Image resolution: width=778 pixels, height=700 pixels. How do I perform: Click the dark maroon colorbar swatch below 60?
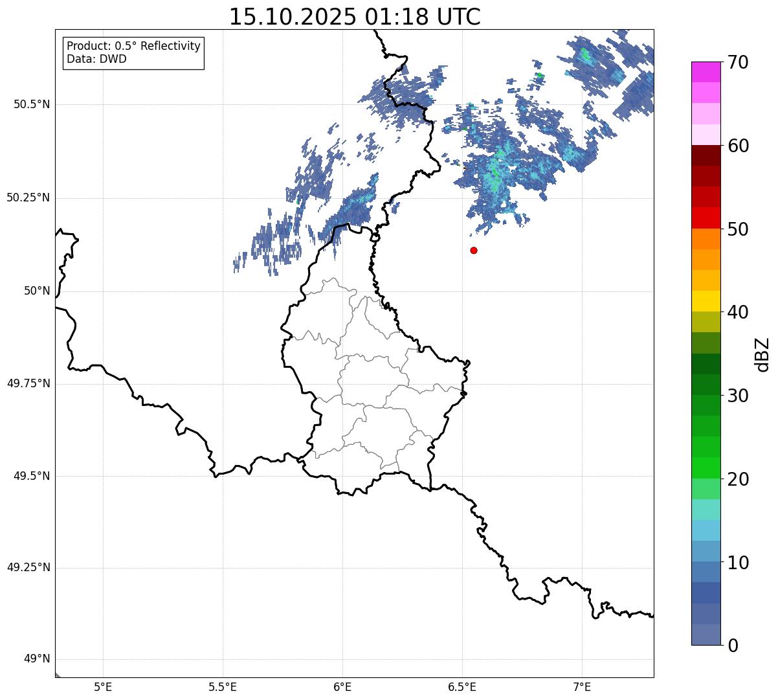[706, 155]
